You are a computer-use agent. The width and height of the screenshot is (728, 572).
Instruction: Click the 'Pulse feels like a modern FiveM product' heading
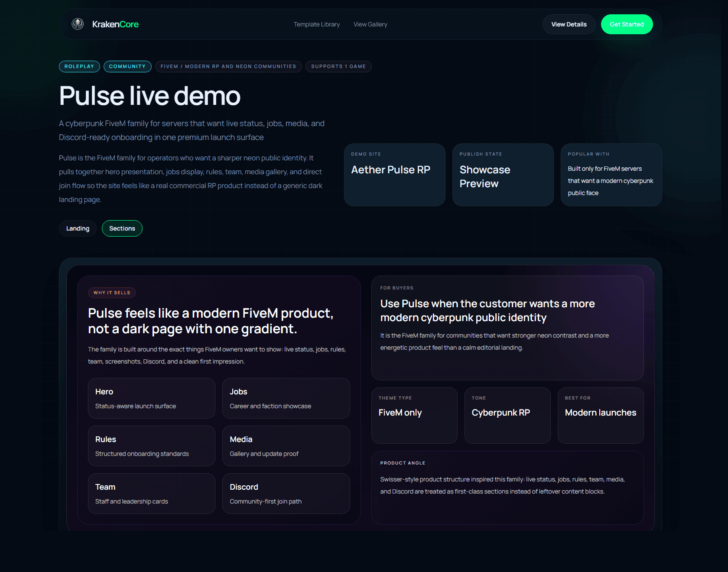(211, 321)
